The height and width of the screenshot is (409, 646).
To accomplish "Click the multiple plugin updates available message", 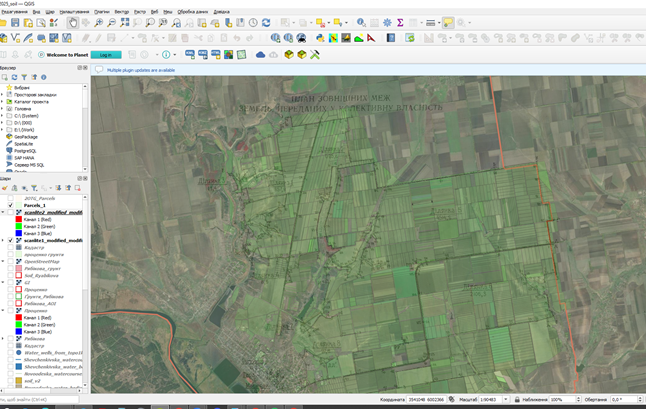I will tap(141, 70).
